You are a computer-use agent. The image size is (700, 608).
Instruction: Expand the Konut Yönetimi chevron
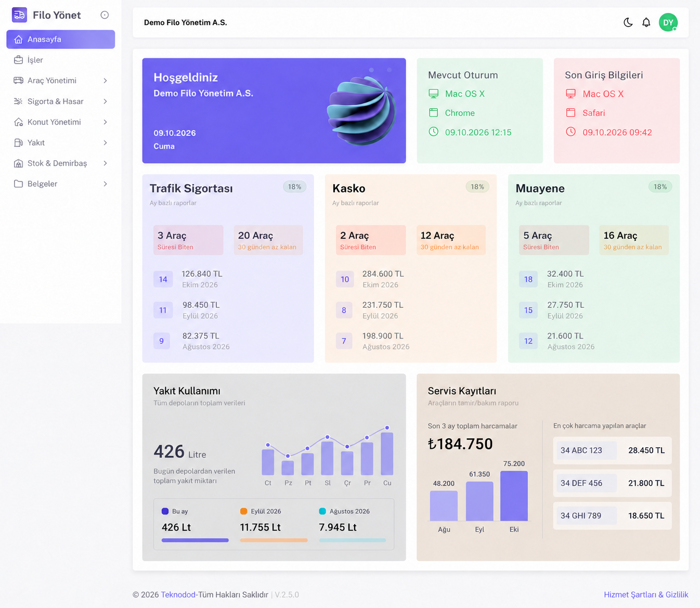105,122
